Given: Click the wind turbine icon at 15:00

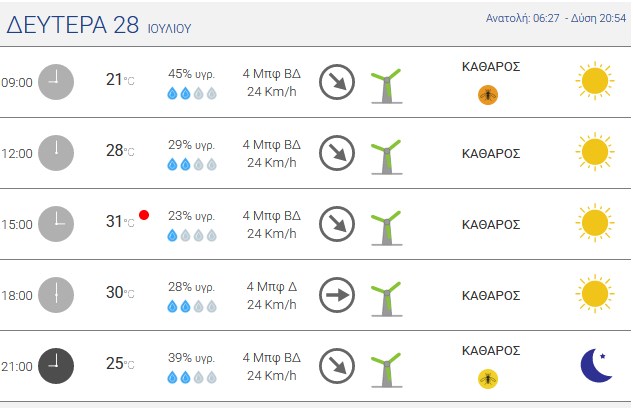Looking at the screenshot, I should click(386, 228).
